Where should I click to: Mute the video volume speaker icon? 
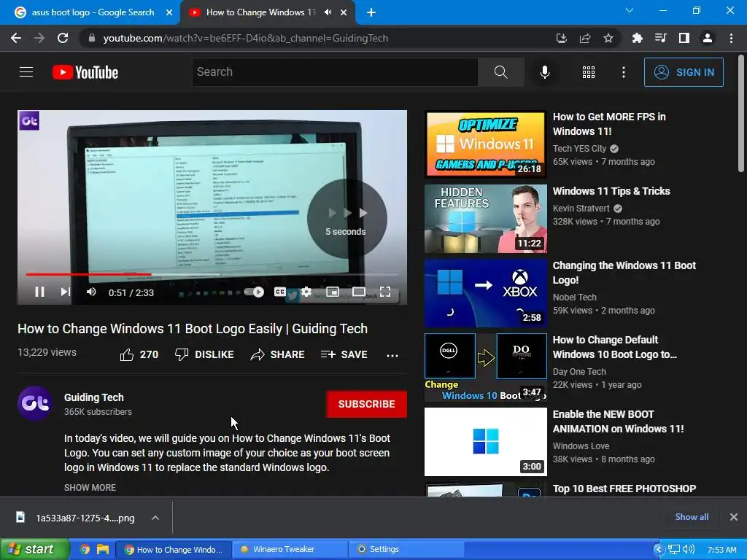tap(91, 292)
